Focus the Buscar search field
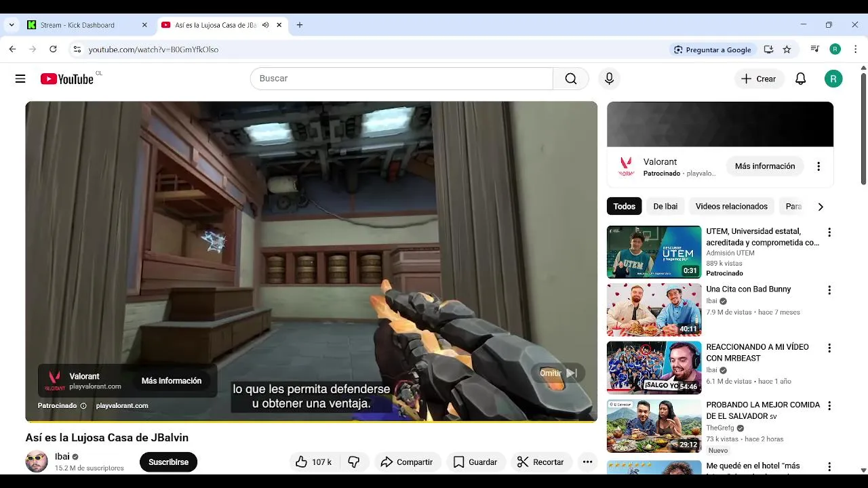The height and width of the screenshot is (488, 868). pyautogui.click(x=401, y=79)
